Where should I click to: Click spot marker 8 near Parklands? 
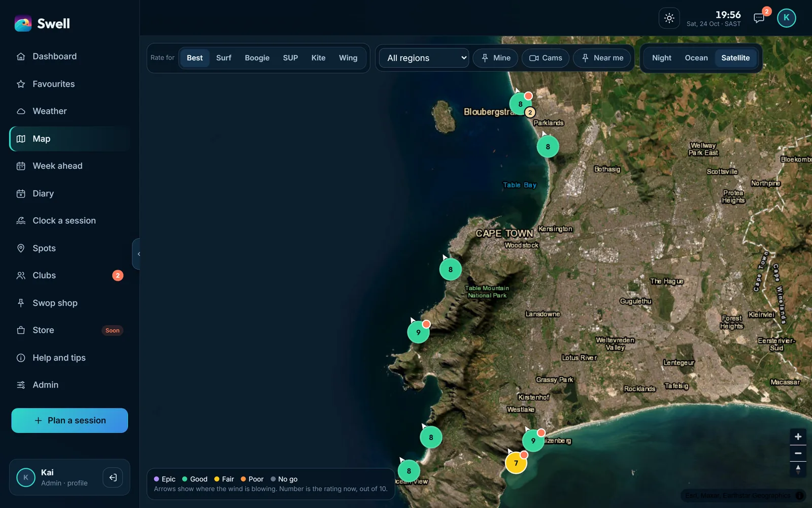548,147
